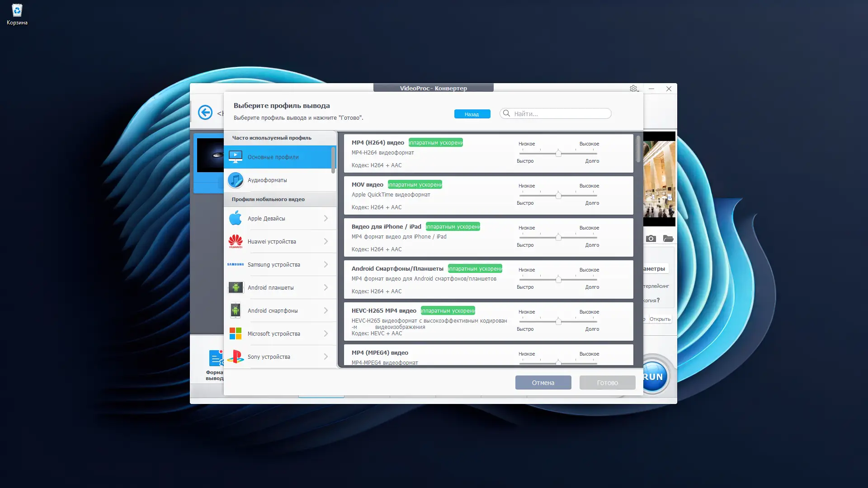Click the Назад button
The height and width of the screenshot is (488, 868).
tap(472, 114)
